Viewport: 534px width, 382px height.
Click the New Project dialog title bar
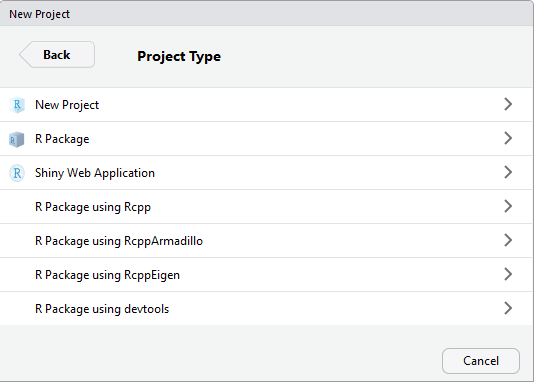click(267, 14)
